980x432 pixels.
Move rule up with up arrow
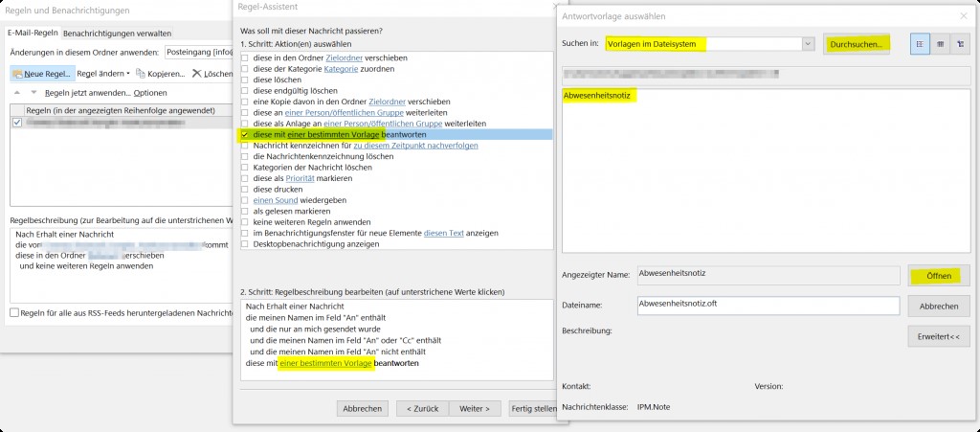click(x=17, y=93)
